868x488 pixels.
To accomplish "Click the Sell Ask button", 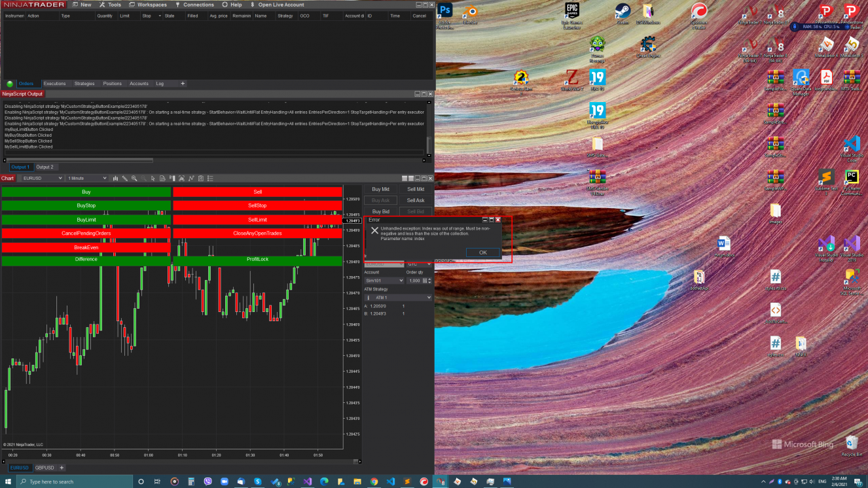I will pos(416,200).
